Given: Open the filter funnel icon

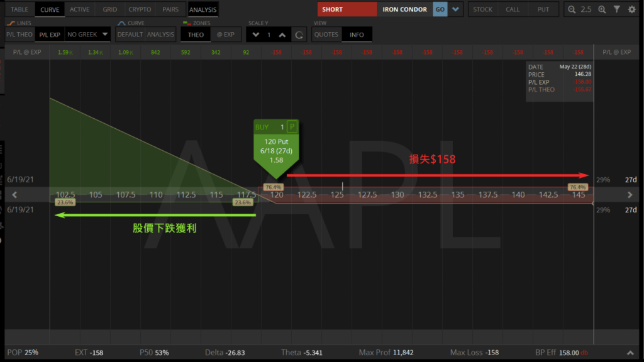Looking at the screenshot, I should tap(617, 9).
